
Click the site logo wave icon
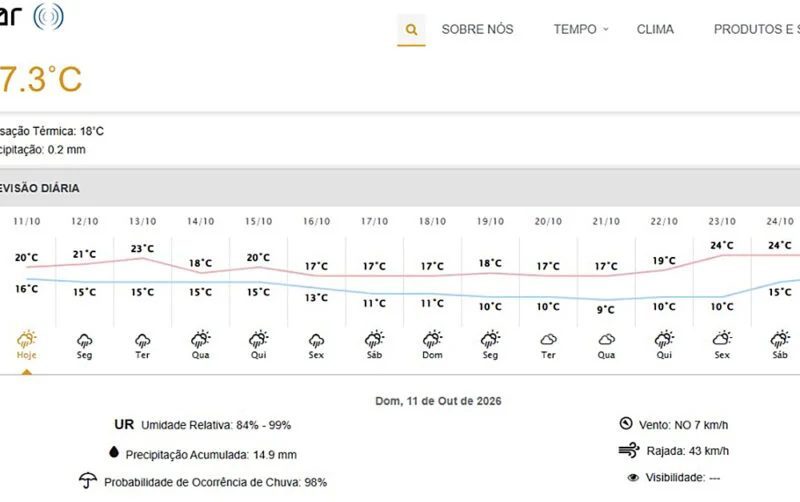click(48, 16)
